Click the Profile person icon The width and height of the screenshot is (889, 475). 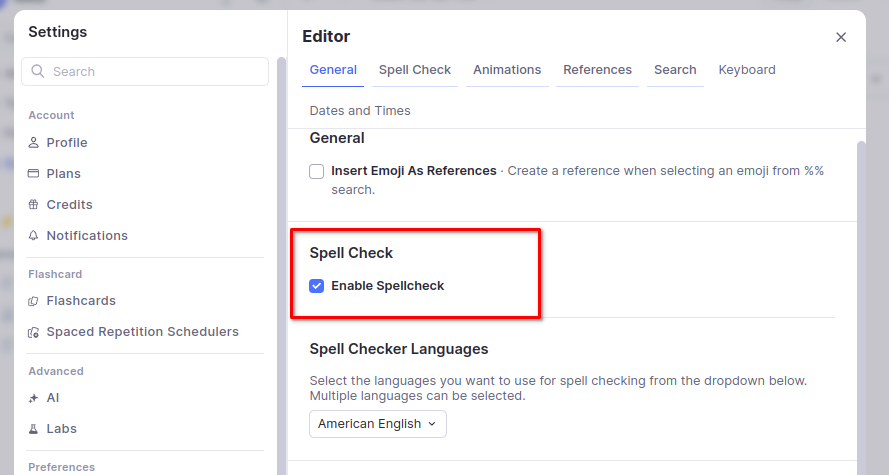click(34, 143)
